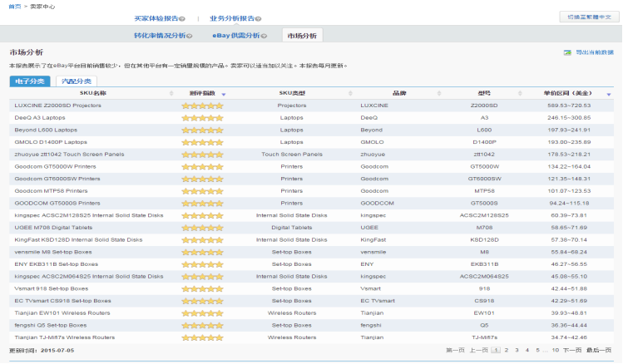Select the 电子分类 category tab
The height and width of the screenshot is (364, 623).
coord(30,81)
